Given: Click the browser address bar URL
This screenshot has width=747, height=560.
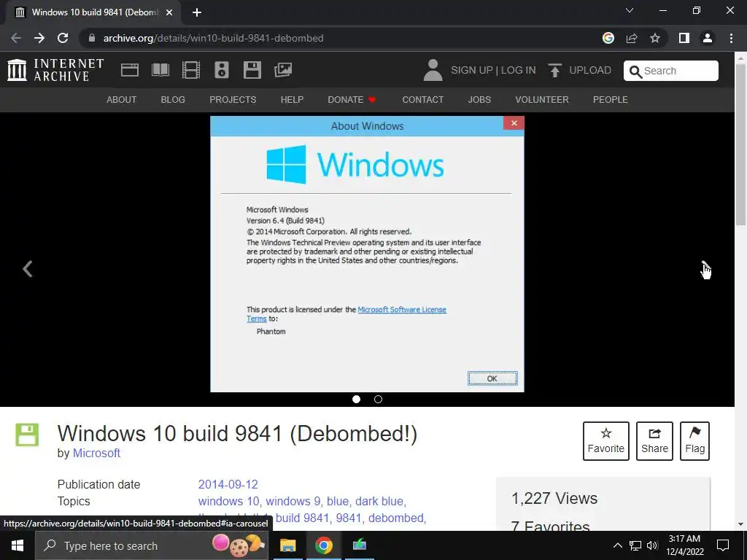Looking at the screenshot, I should coord(214,38).
